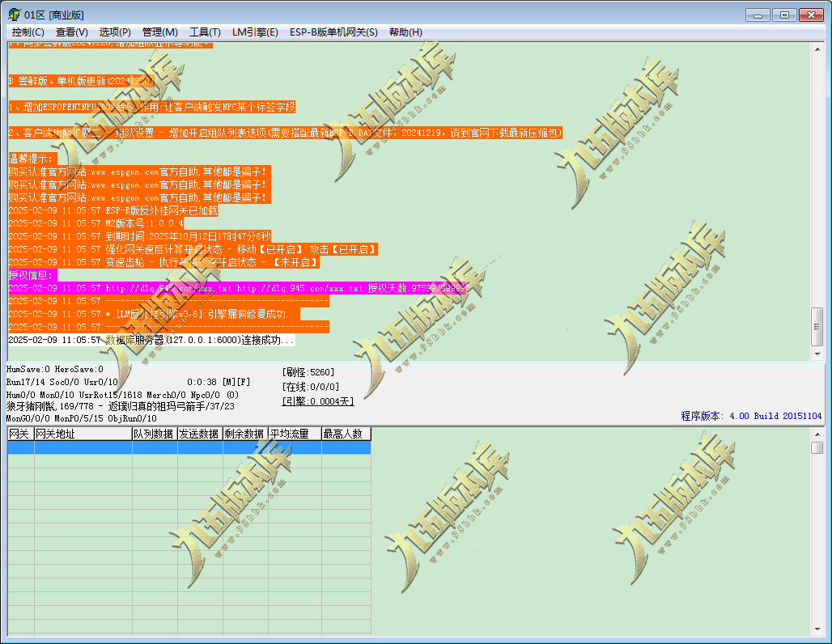Open the 查看(V) menu
This screenshot has width=832, height=644.
pos(72,32)
